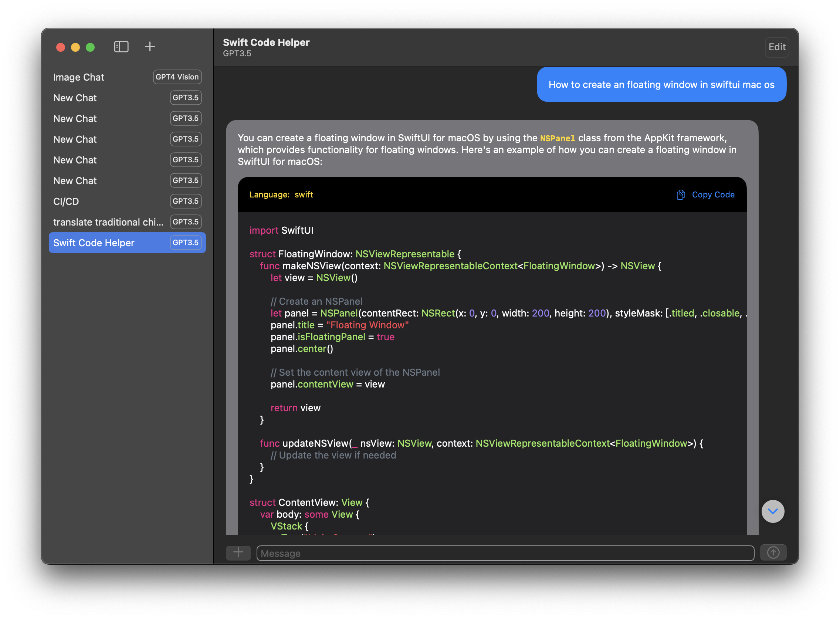Click the red close window button

[61, 47]
